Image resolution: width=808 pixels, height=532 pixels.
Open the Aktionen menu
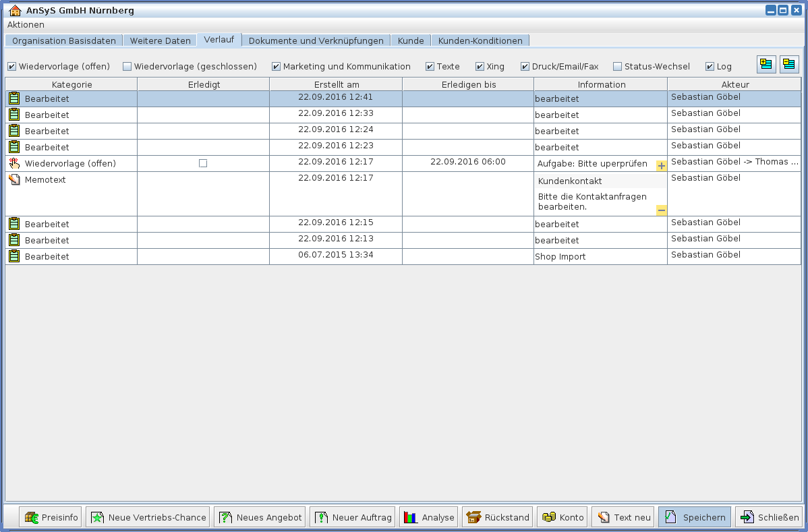tap(26, 24)
